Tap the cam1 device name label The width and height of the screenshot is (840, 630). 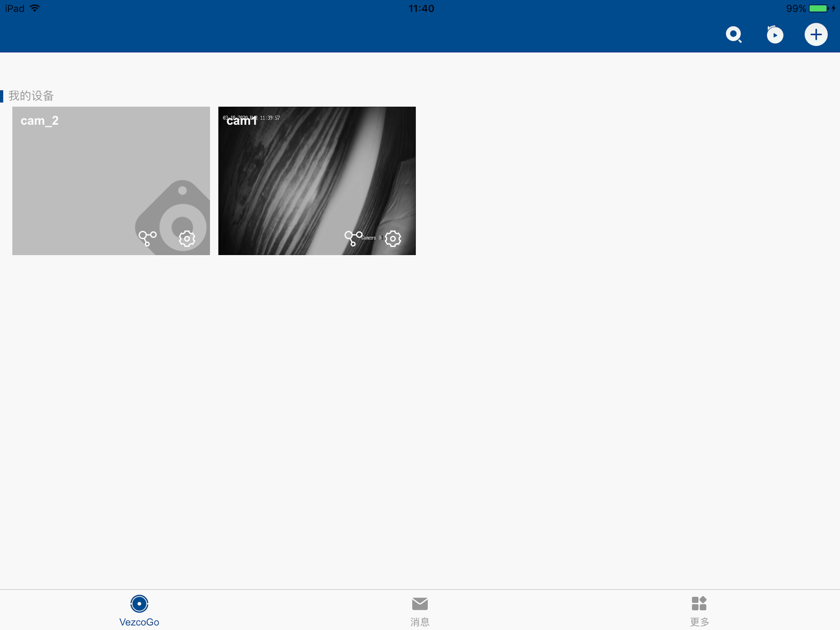(242, 121)
